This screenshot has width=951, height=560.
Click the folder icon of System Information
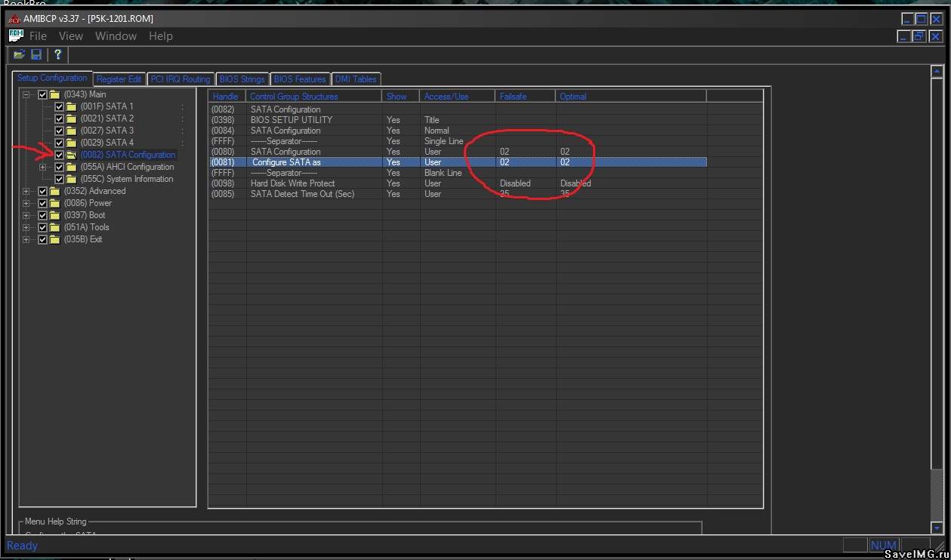(72, 179)
